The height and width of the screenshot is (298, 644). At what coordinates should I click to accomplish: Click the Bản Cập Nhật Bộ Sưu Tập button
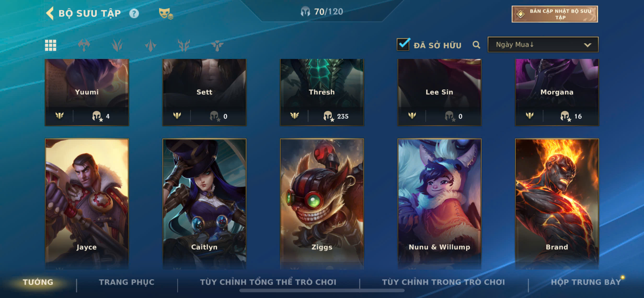pos(554,14)
